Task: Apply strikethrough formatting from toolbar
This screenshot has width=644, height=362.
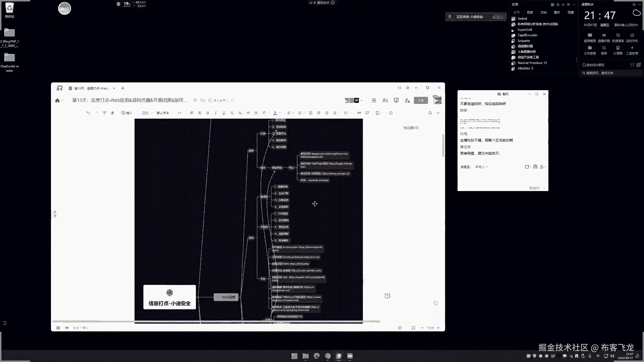Action: click(x=232, y=113)
